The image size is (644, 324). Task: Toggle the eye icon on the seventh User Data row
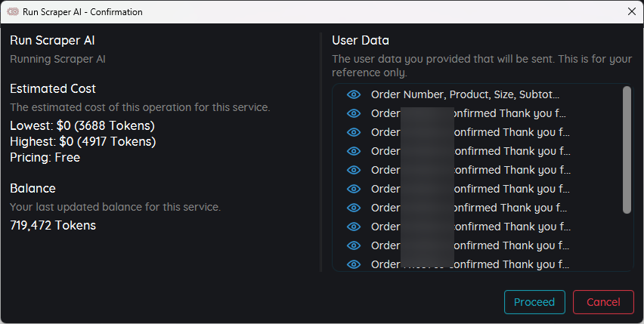(x=353, y=208)
